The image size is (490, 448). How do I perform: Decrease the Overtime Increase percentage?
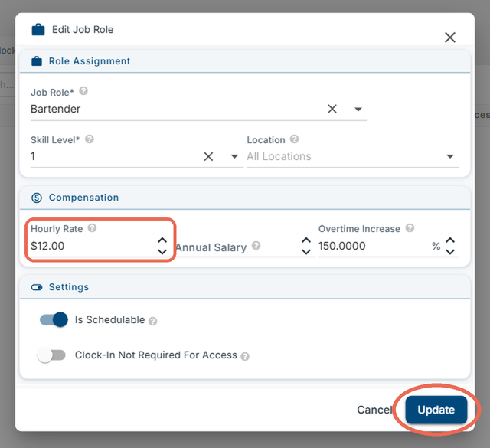(x=450, y=251)
